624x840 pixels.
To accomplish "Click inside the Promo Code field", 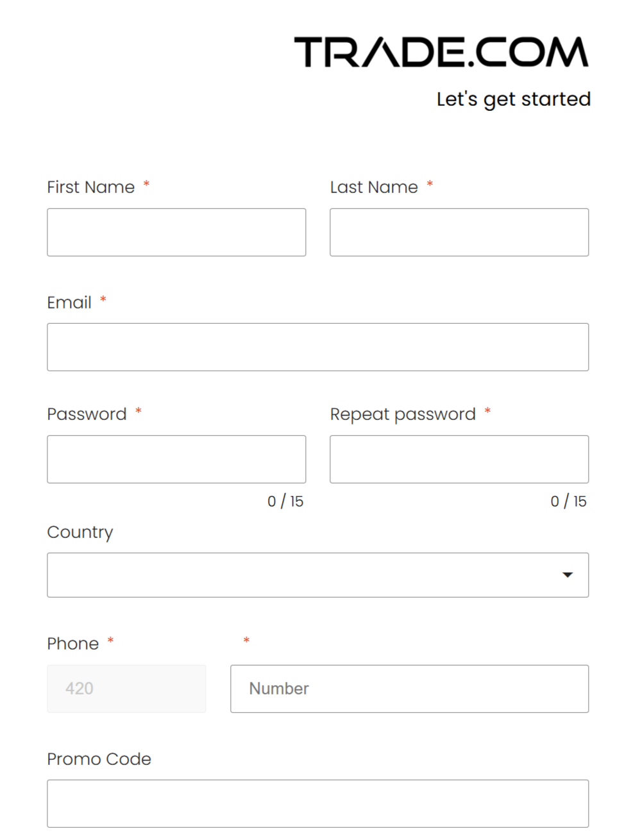I will (317, 803).
